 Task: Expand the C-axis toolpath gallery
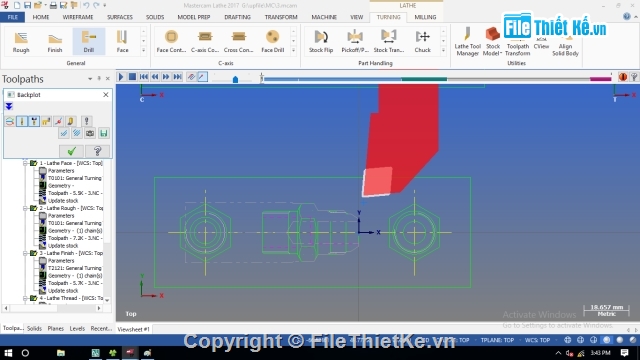click(293, 51)
